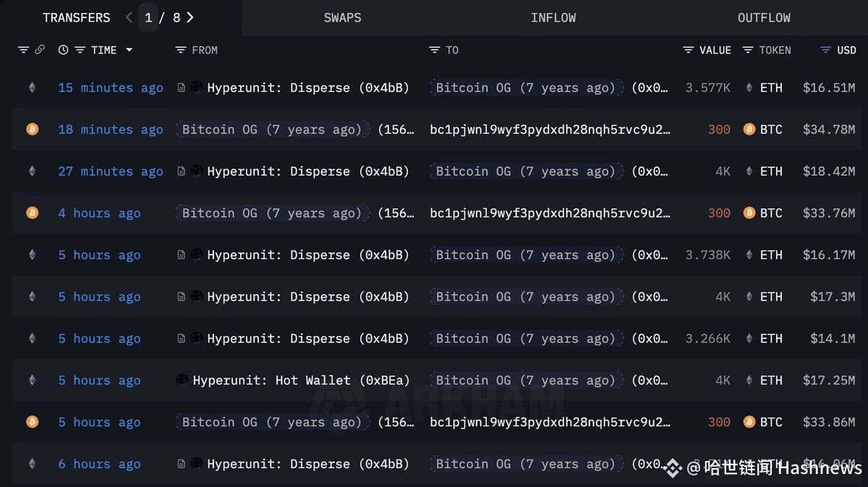The width and height of the screenshot is (868, 487).
Task: Open the TIME column filter
Action: pos(80,50)
